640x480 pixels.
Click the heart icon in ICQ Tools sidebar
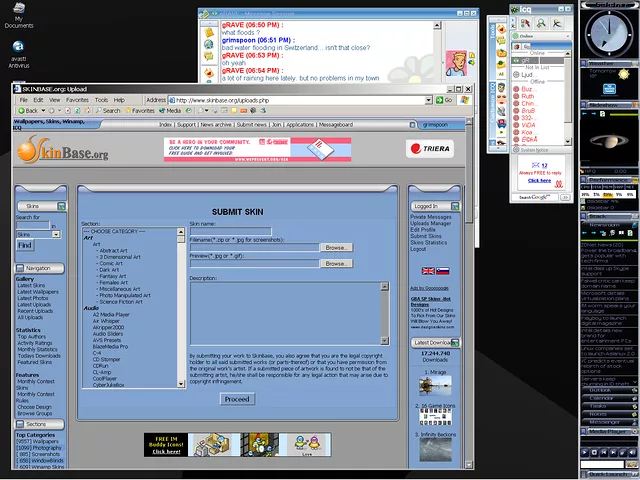(501, 30)
